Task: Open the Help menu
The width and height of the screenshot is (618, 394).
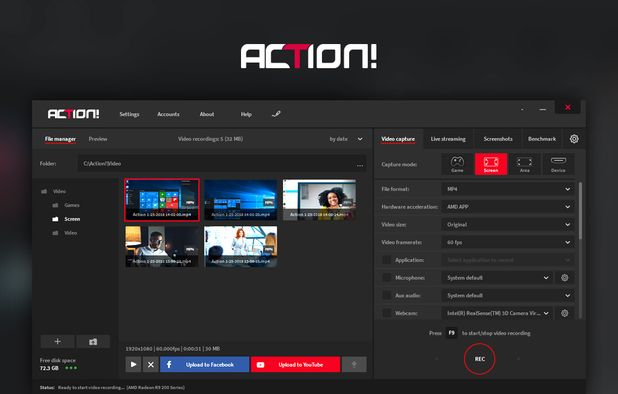Action: [246, 114]
